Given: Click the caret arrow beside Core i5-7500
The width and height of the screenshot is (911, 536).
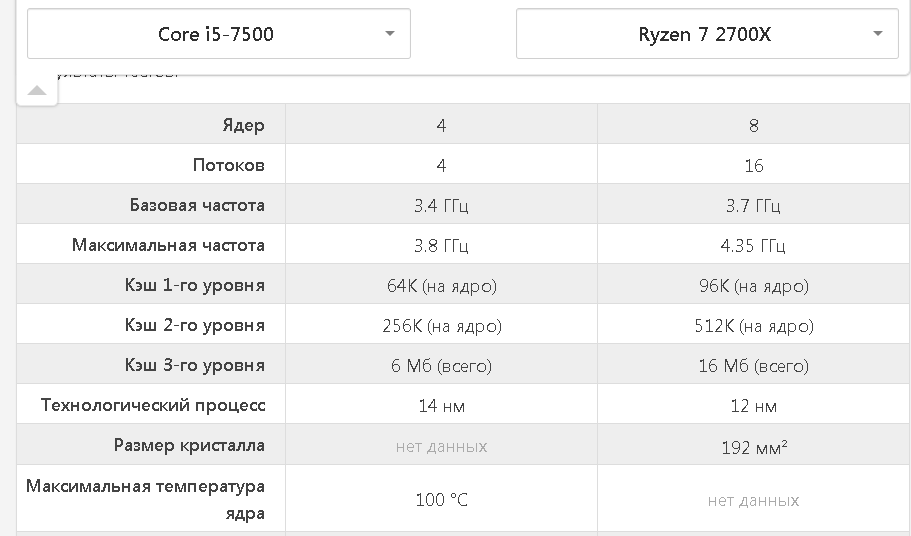Looking at the screenshot, I should [x=390, y=34].
